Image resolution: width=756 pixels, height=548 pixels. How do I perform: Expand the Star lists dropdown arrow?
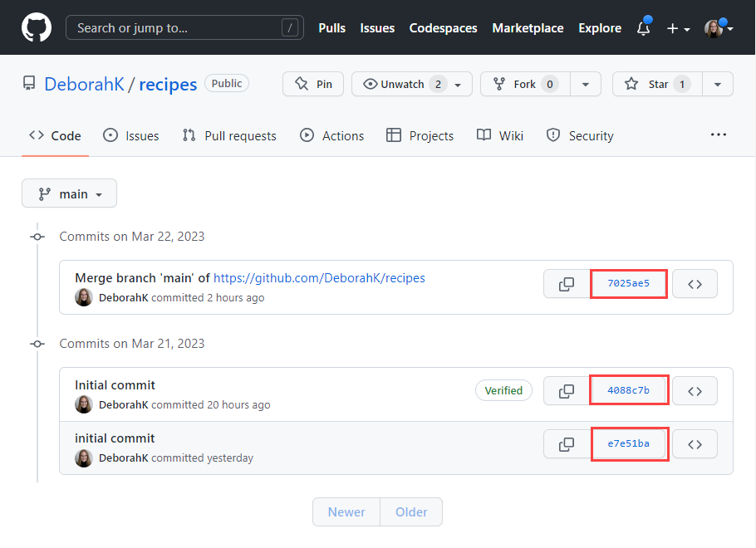[718, 84]
